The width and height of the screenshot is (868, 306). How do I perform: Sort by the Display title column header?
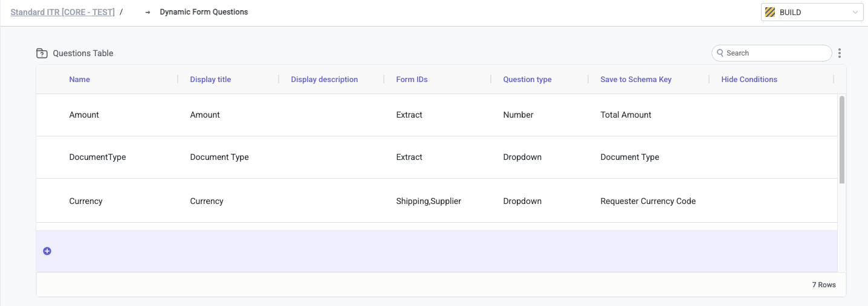210,79
